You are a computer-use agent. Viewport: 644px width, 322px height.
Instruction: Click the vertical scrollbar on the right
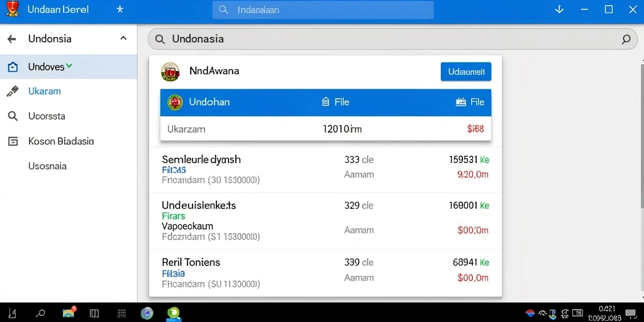[641, 180]
